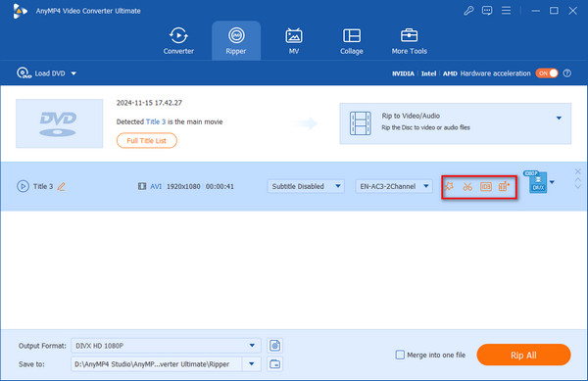
Task: Go to the Collage tab
Action: point(352,41)
